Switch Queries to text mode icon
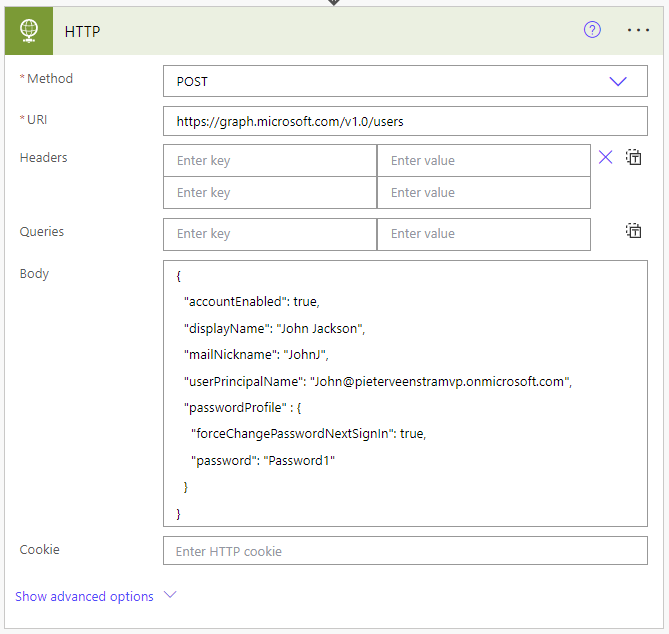The image size is (669, 634). point(634,231)
